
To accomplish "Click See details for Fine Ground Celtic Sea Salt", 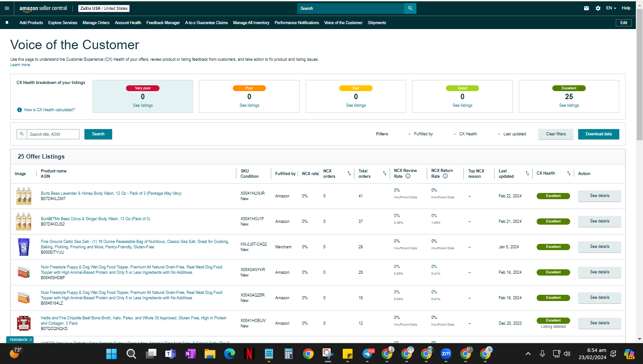I will coord(600,247).
